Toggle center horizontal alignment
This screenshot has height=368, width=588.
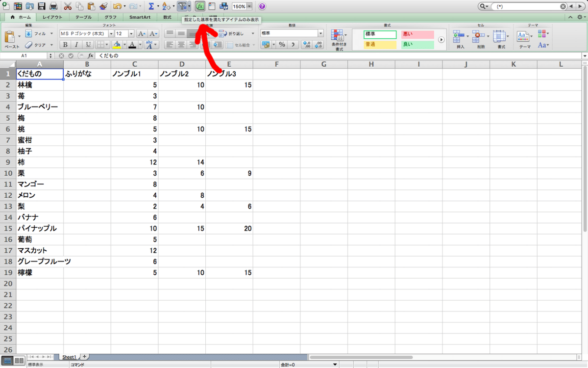[x=181, y=45]
